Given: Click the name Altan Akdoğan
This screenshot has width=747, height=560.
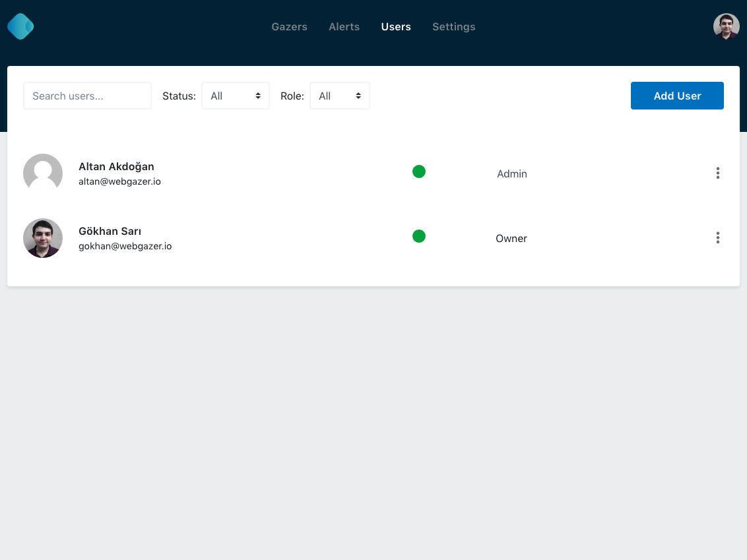Looking at the screenshot, I should tap(116, 166).
